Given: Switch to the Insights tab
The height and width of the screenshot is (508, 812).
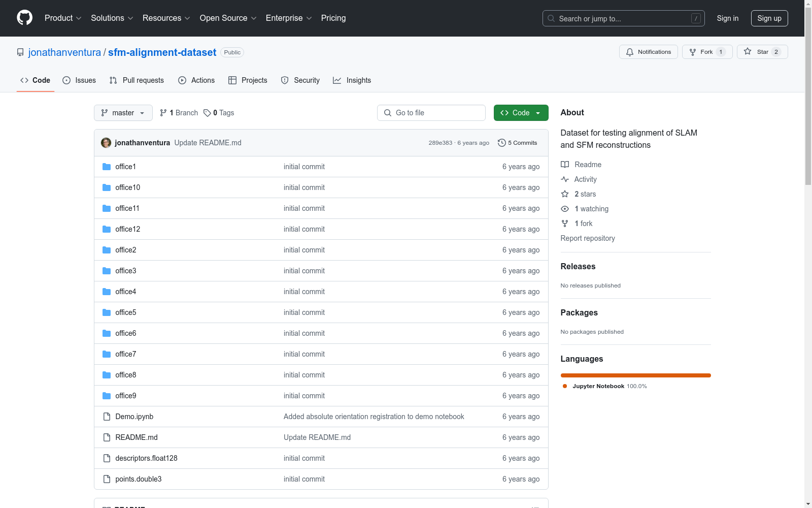Looking at the screenshot, I should pos(352,80).
